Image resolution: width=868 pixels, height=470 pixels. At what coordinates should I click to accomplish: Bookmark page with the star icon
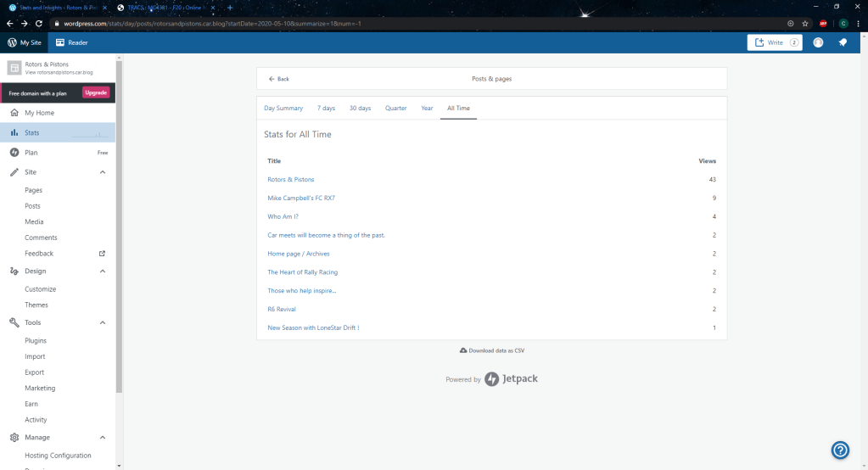(x=804, y=24)
